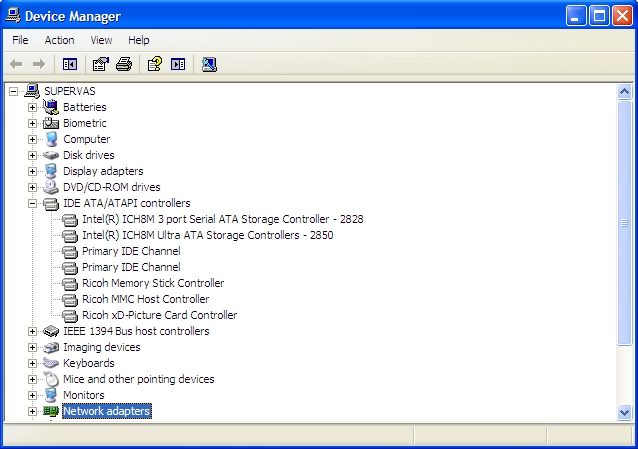Collapse the SUPERVAS root node

pos(13,91)
